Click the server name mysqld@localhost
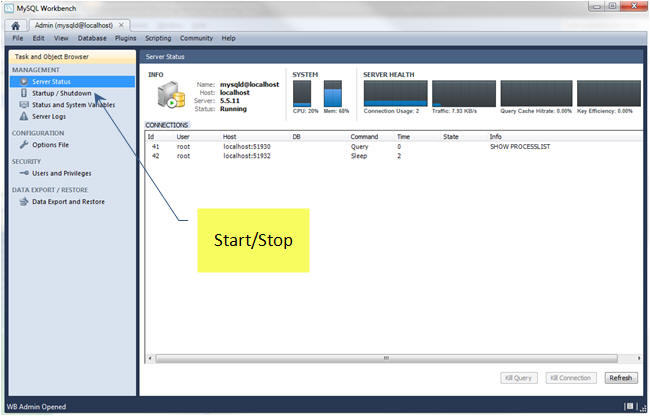The image size is (650, 416). tap(250, 84)
